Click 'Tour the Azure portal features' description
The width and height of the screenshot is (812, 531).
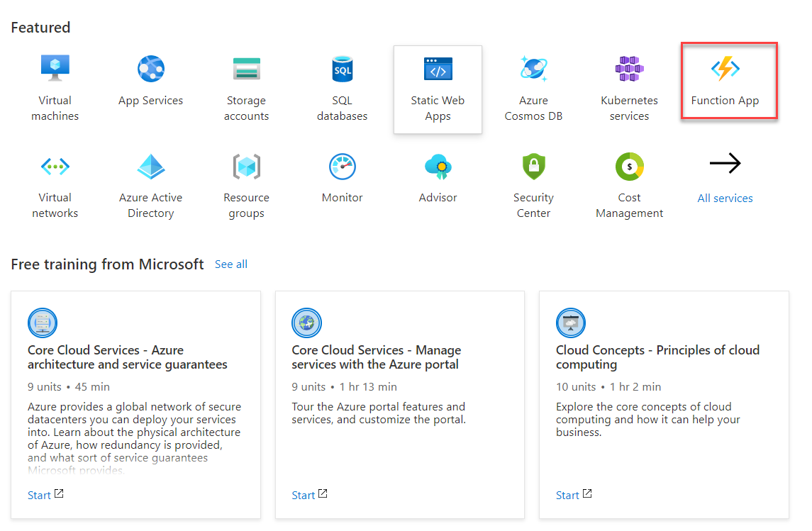coord(379,413)
